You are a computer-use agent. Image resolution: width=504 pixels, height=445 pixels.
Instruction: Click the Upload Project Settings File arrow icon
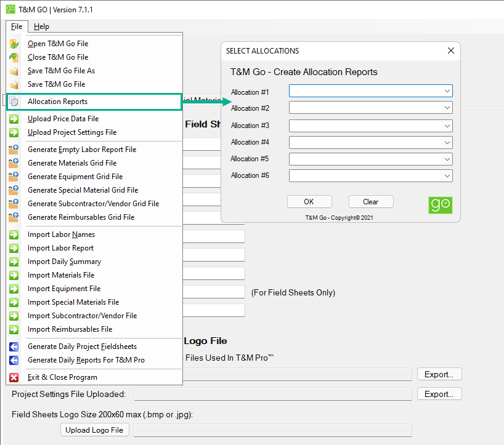[14, 132]
